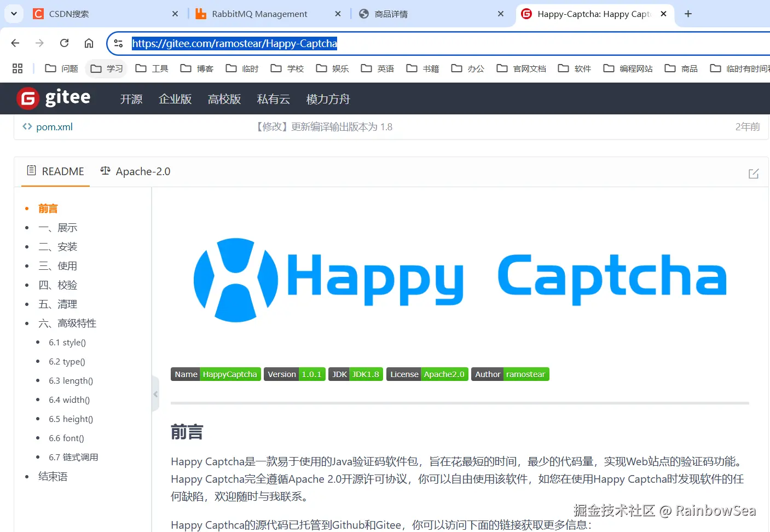The image size is (770, 532).
Task: Open the 办公 bookmark folder
Action: 468,68
